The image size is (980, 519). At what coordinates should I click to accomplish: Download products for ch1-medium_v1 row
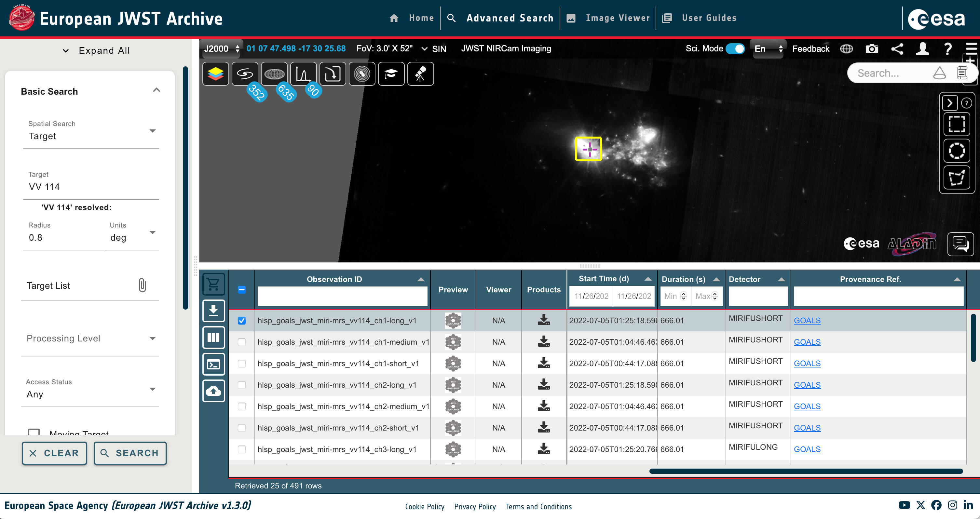pyautogui.click(x=544, y=341)
